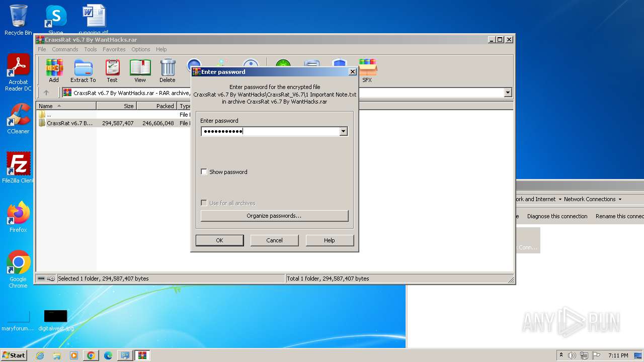Open Internet Explorer in taskbar
The width and height of the screenshot is (644, 362).
point(40,355)
